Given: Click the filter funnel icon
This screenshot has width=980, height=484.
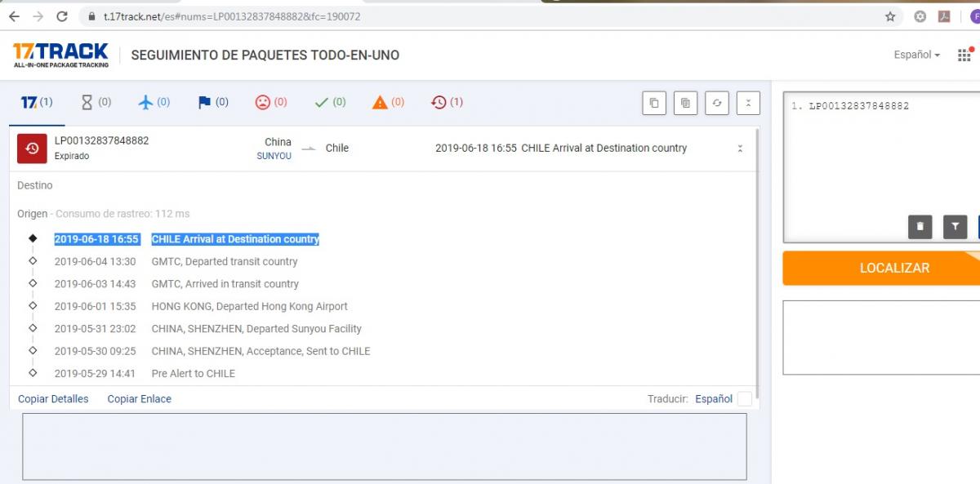Looking at the screenshot, I should click(955, 227).
